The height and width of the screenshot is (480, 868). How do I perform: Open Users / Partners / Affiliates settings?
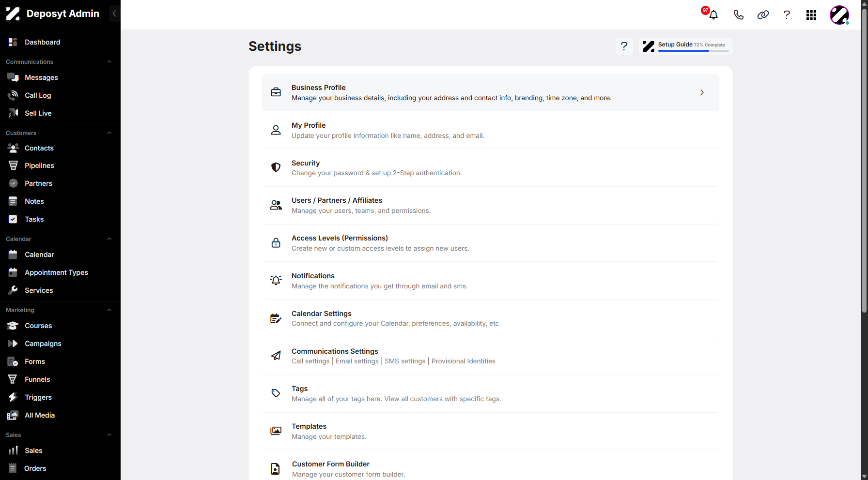tap(491, 205)
